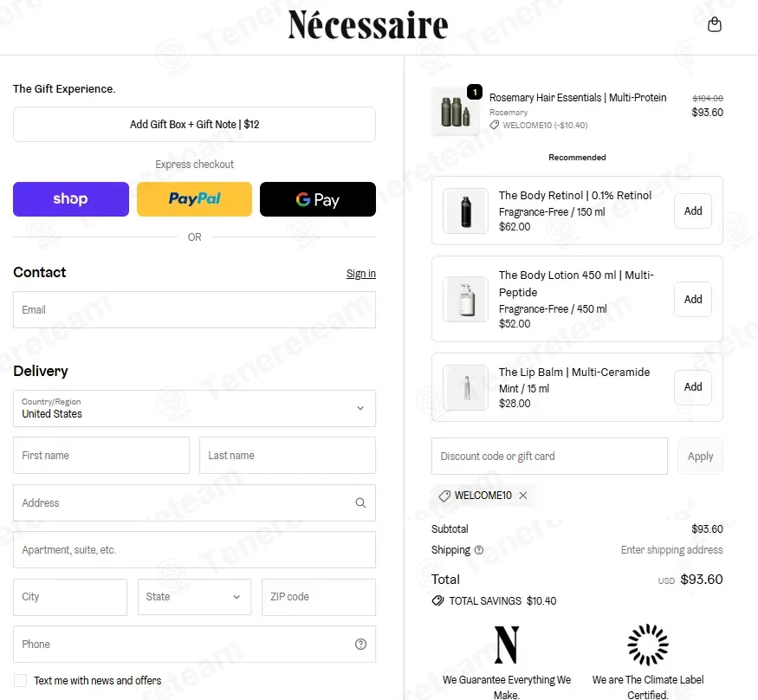Click the Discount code or gift card field
This screenshot has height=700, width=758.
tap(549, 457)
